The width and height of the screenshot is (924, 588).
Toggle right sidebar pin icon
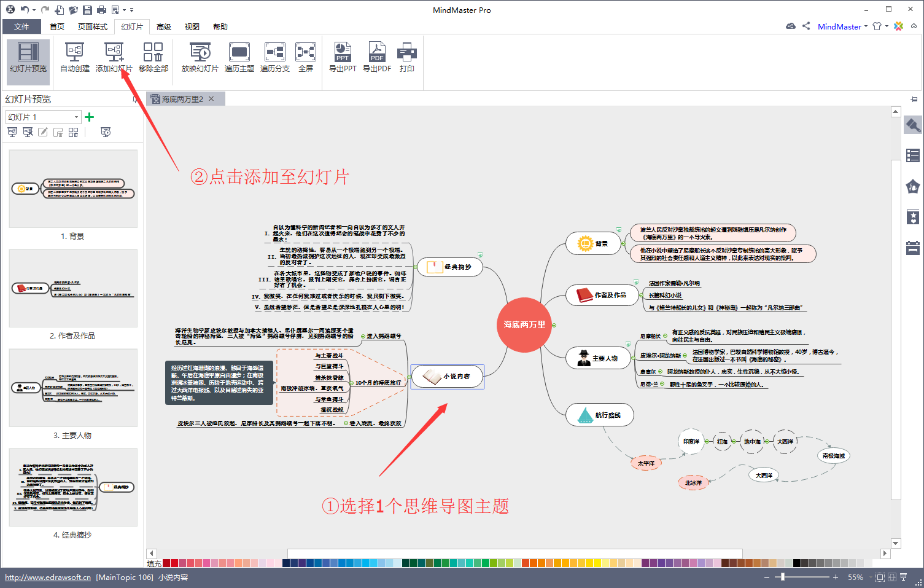tap(914, 99)
